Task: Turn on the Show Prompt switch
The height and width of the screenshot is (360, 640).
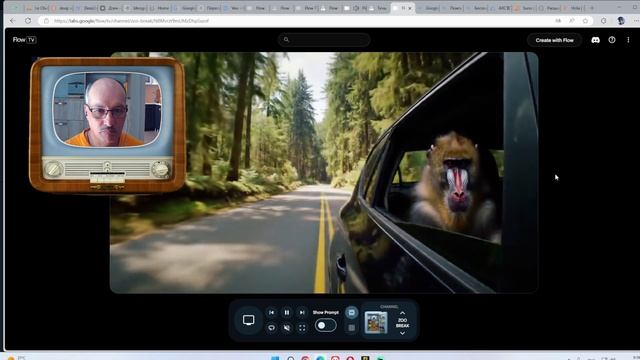Action: coord(325,325)
